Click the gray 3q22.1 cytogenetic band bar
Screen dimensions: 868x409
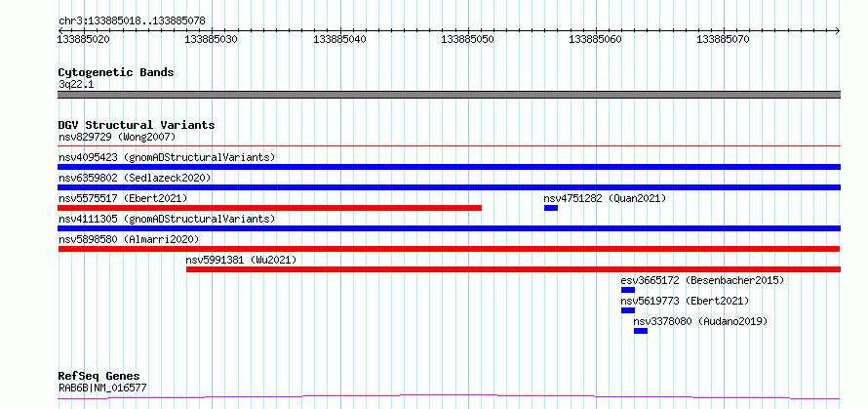(449, 95)
